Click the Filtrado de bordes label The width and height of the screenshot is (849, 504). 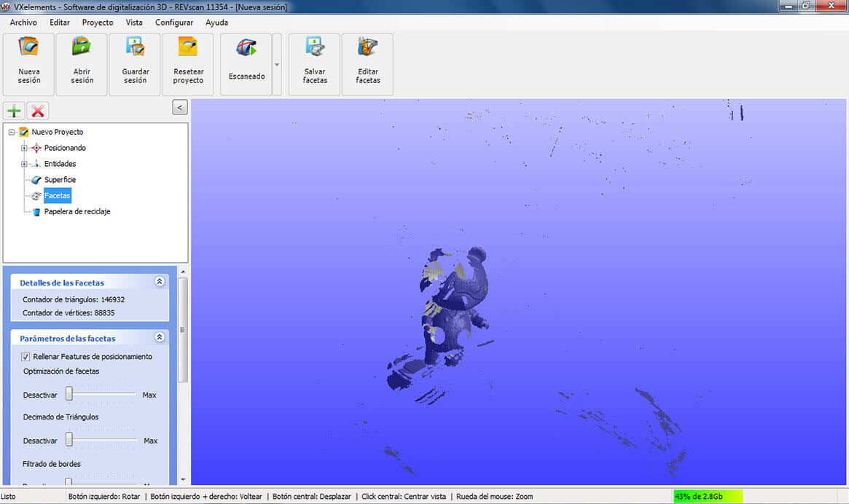pyautogui.click(x=52, y=464)
